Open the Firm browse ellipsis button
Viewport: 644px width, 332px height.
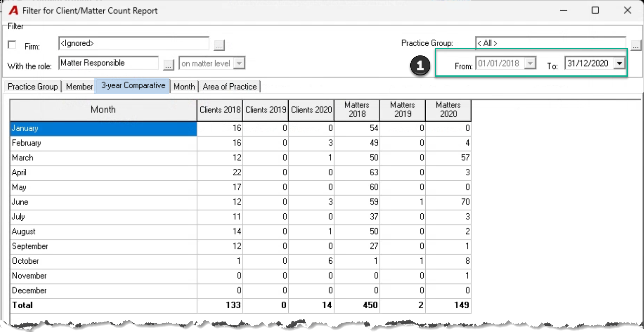219,45
